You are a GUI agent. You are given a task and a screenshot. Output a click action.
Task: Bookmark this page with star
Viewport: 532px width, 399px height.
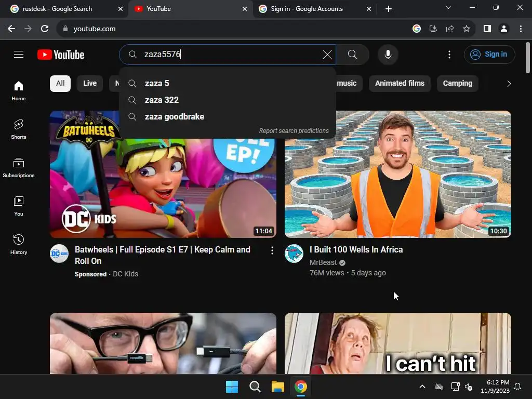coord(467,29)
